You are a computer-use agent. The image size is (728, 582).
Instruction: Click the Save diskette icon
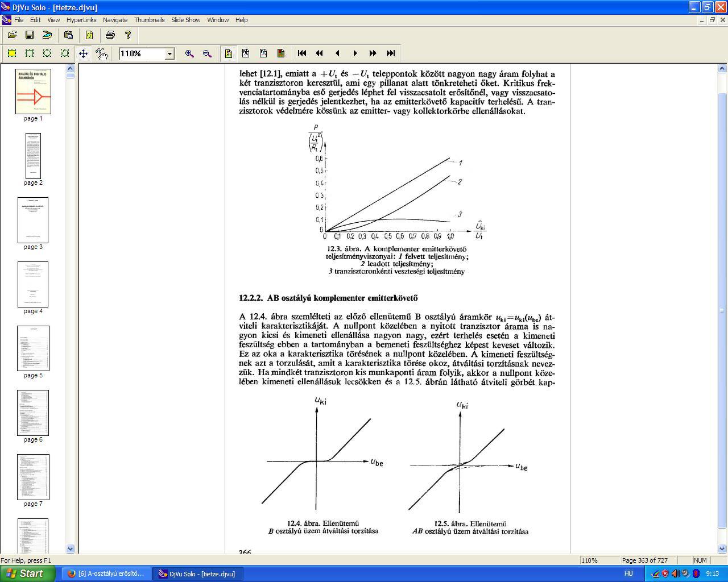(x=30, y=35)
